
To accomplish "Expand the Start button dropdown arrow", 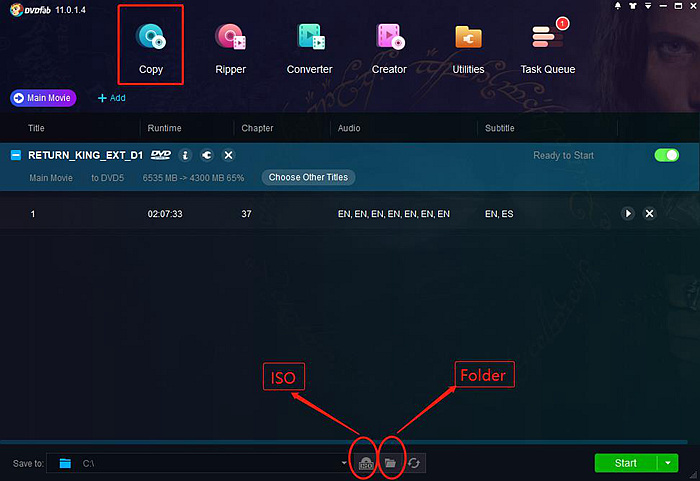I will [x=668, y=463].
